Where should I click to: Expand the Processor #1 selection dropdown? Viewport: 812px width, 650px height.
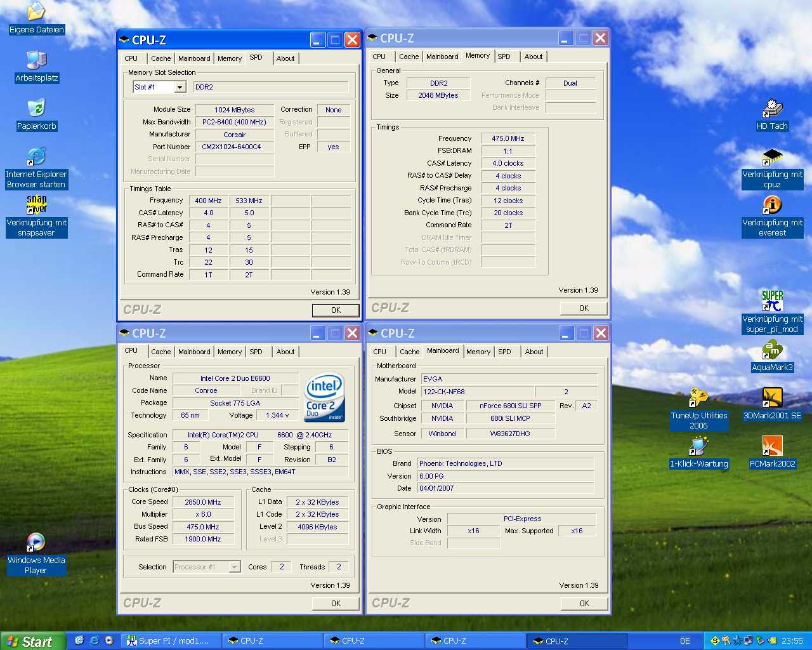click(235, 567)
